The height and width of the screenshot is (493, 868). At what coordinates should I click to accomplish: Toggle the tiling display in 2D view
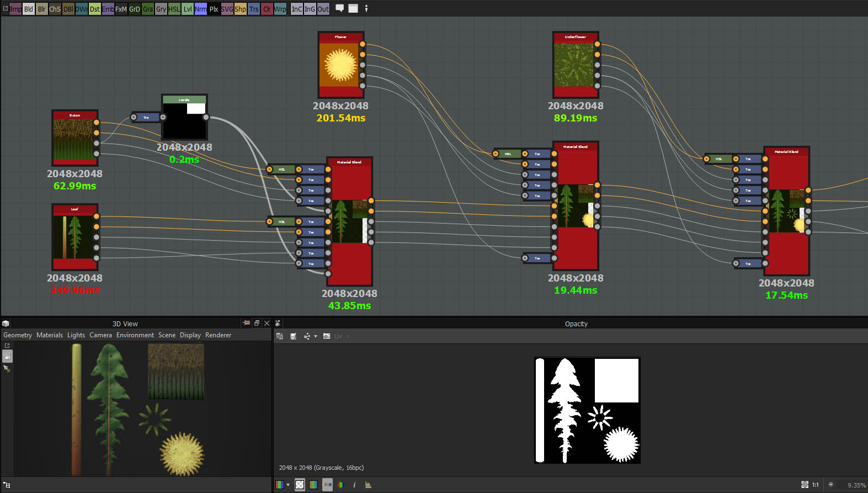click(x=313, y=485)
